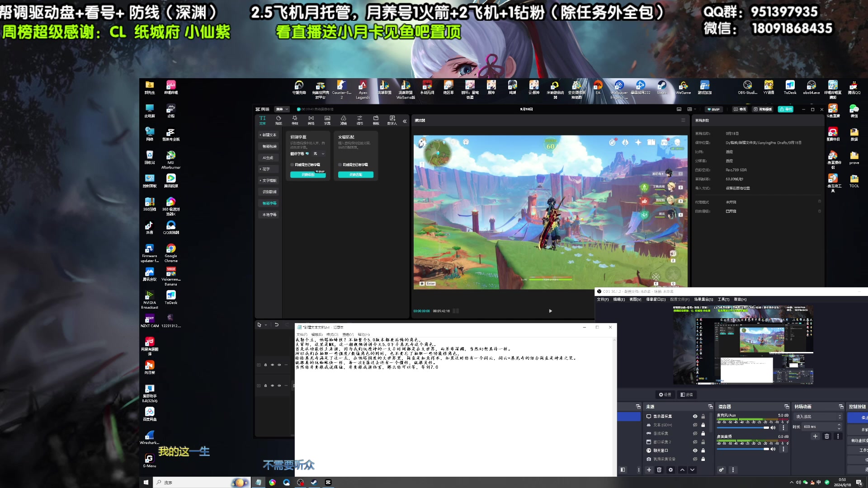The image size is (868, 488).
Task: Open advanced audio properties gear in mixer
Action: click(x=722, y=470)
